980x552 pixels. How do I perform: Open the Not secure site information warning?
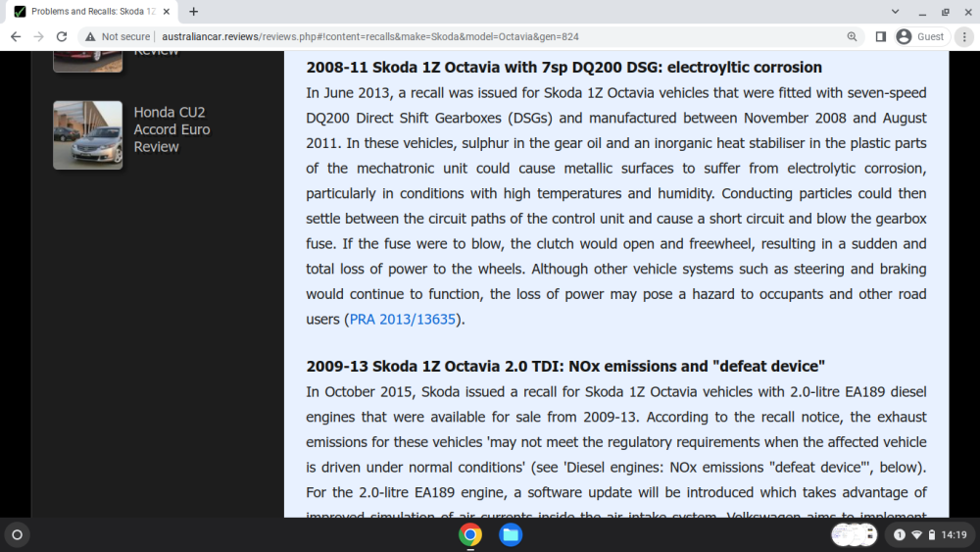(x=119, y=37)
